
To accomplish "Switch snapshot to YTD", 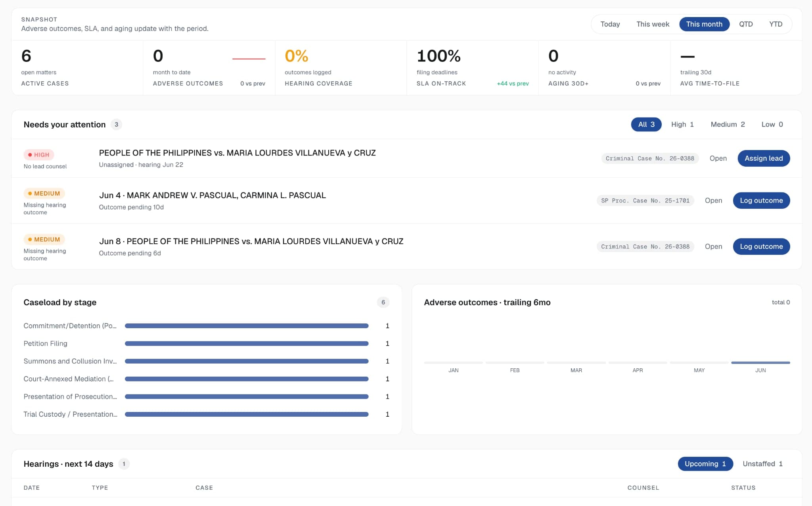I will 776,24.
